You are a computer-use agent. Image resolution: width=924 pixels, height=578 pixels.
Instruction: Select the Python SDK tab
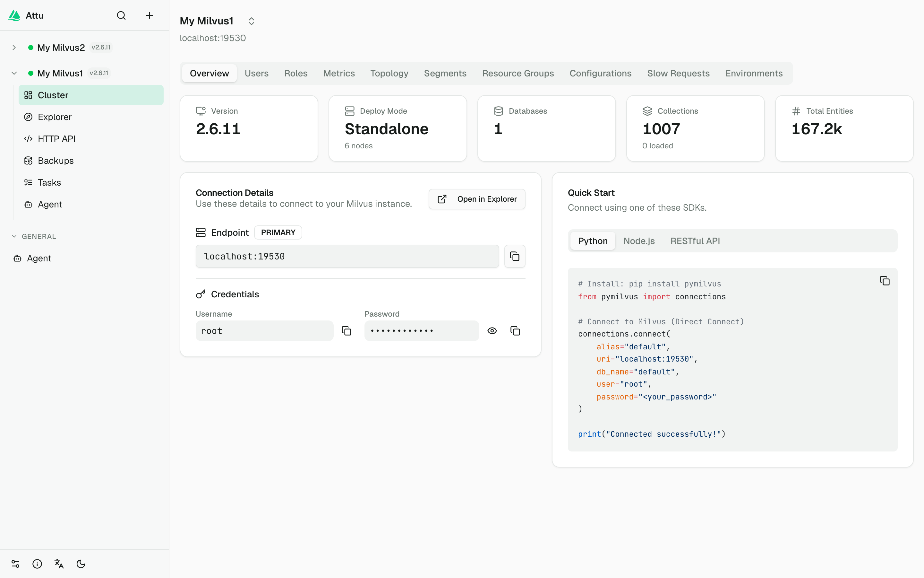[593, 241]
